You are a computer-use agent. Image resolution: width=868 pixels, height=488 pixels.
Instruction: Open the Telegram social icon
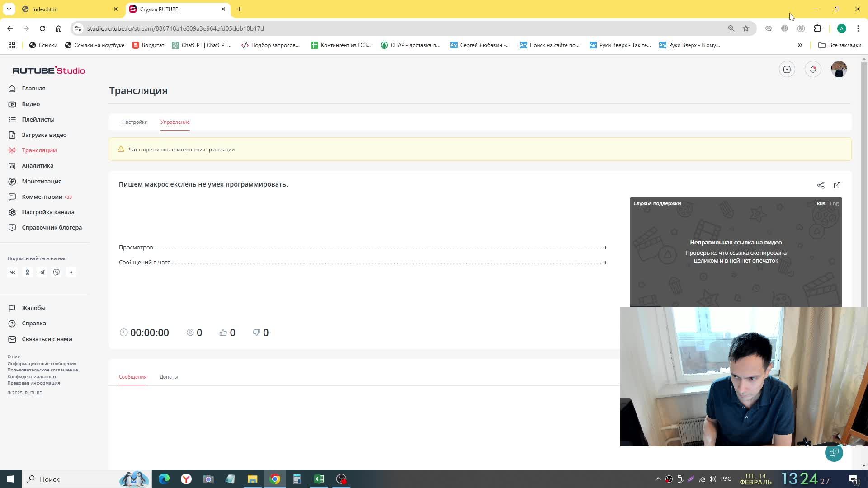point(42,272)
